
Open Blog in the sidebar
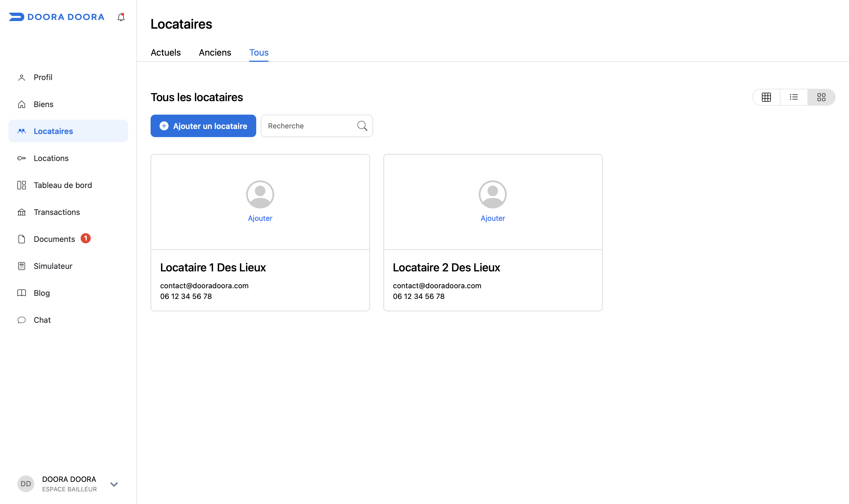68,293
